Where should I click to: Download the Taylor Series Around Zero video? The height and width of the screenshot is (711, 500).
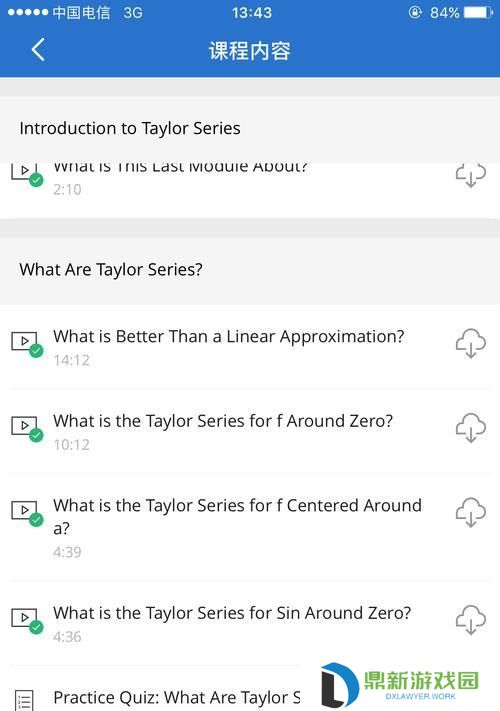pos(471,428)
